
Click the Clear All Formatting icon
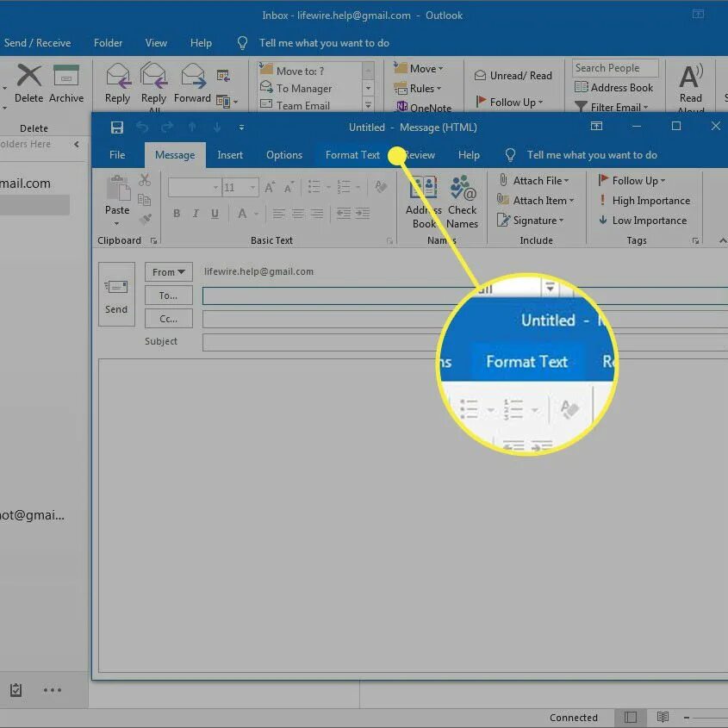(x=381, y=187)
